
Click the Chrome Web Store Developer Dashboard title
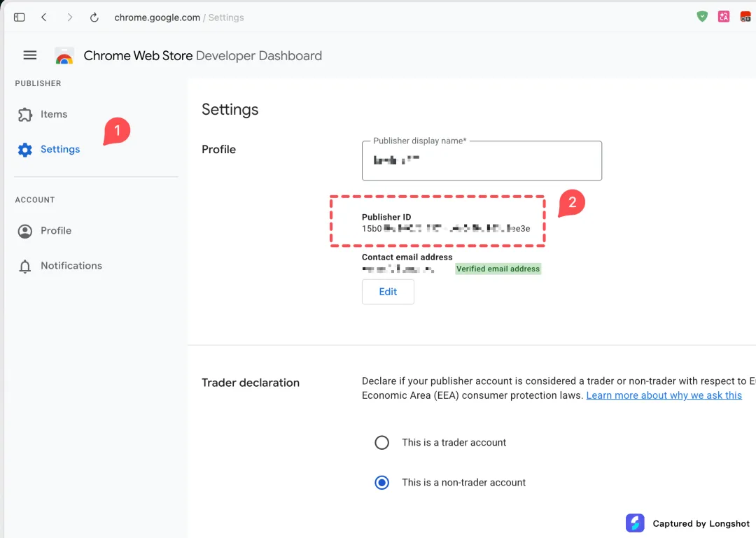tap(202, 56)
